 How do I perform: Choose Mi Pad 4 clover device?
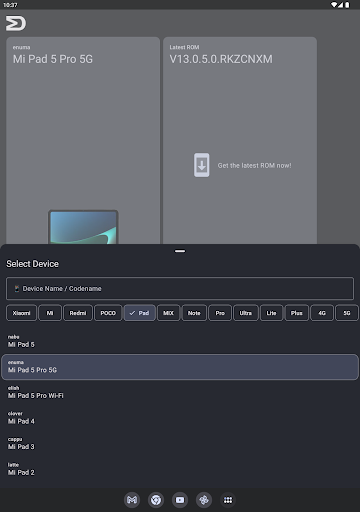[x=180, y=418]
